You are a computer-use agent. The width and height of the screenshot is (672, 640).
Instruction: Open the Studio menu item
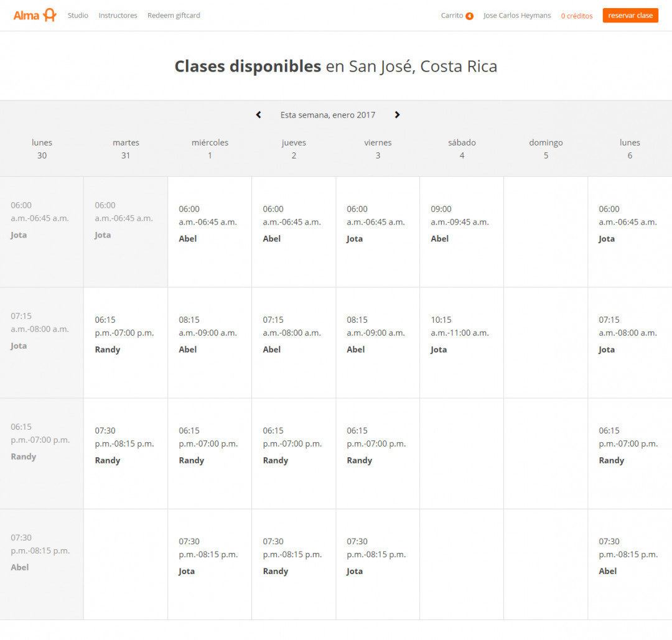click(78, 16)
